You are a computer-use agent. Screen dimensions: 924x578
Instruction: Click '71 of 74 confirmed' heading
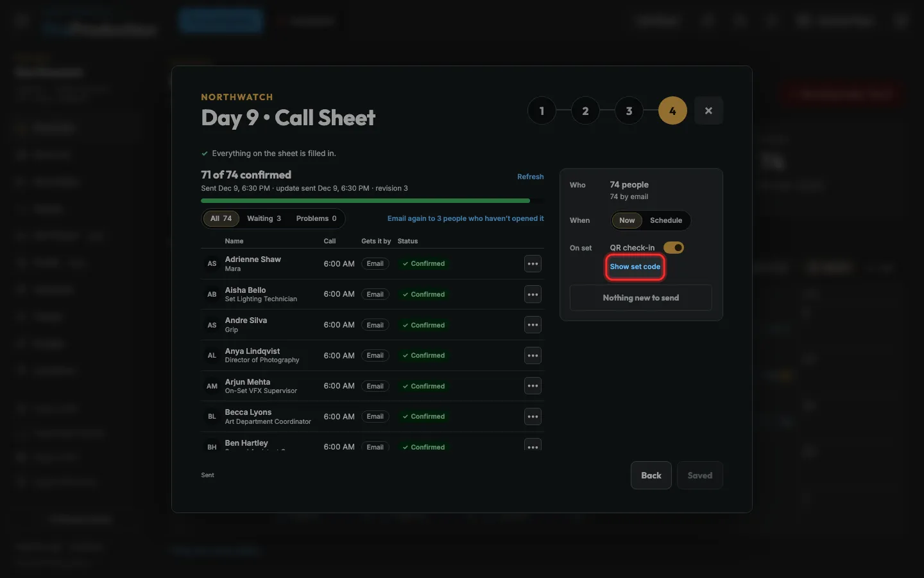tap(246, 175)
